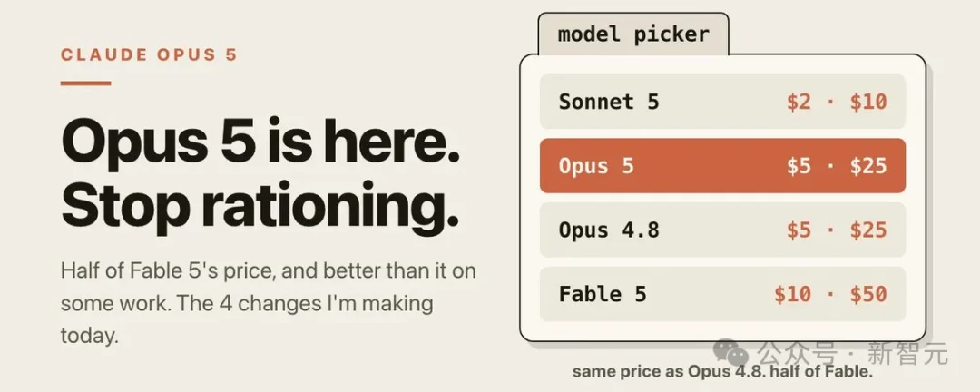Click the $5 · $25 price beside Opus 4.8
This screenshot has height=392, width=980.
click(837, 230)
